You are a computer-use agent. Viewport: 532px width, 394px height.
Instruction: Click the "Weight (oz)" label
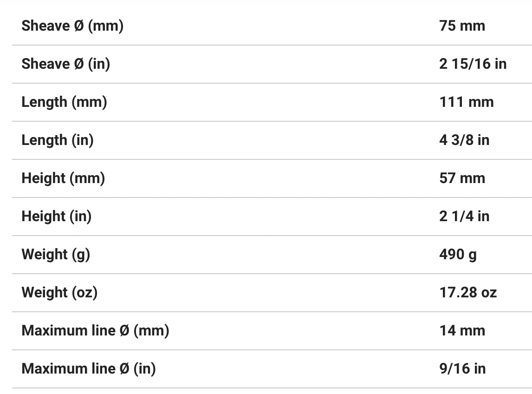point(59,293)
